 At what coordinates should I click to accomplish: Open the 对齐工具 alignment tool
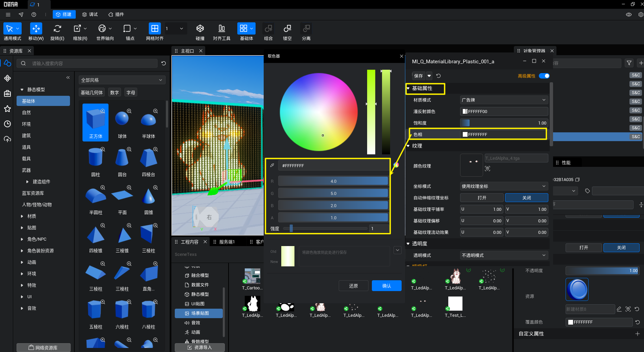coord(221,28)
